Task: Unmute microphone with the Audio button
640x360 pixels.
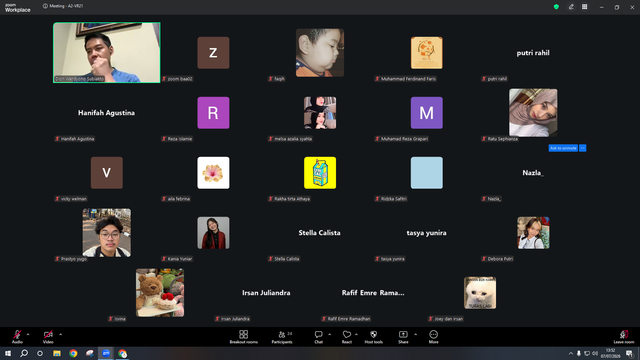Action: click(17, 337)
